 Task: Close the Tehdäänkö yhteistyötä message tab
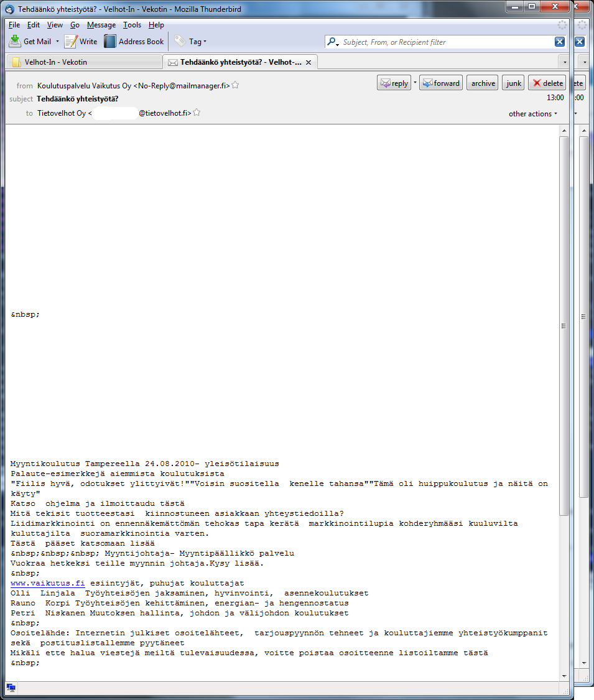tap(309, 62)
